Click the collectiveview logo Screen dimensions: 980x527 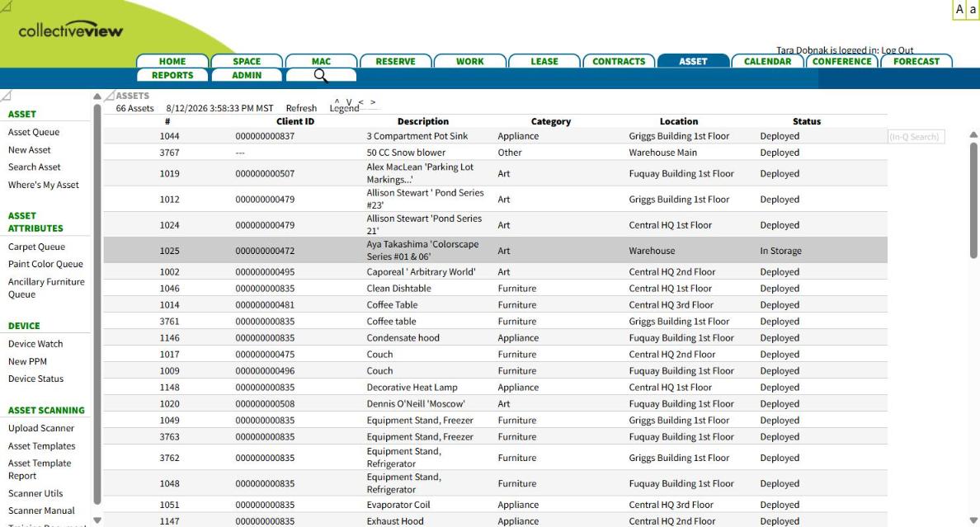click(71, 30)
